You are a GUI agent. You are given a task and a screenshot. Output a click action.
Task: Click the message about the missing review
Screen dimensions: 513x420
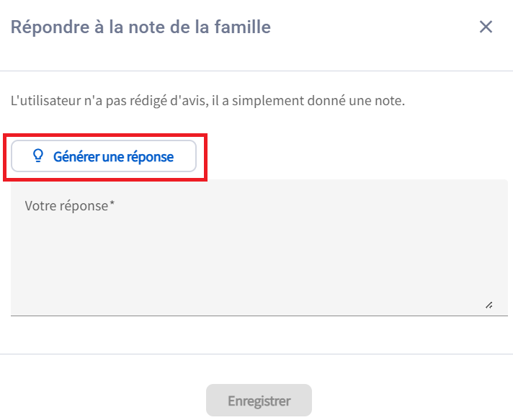[208, 101]
